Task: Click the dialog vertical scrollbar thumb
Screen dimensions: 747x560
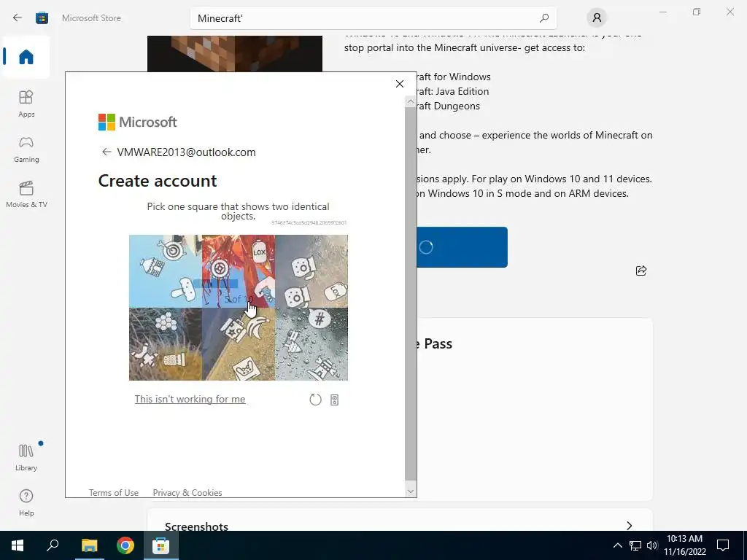Action: (x=410, y=293)
